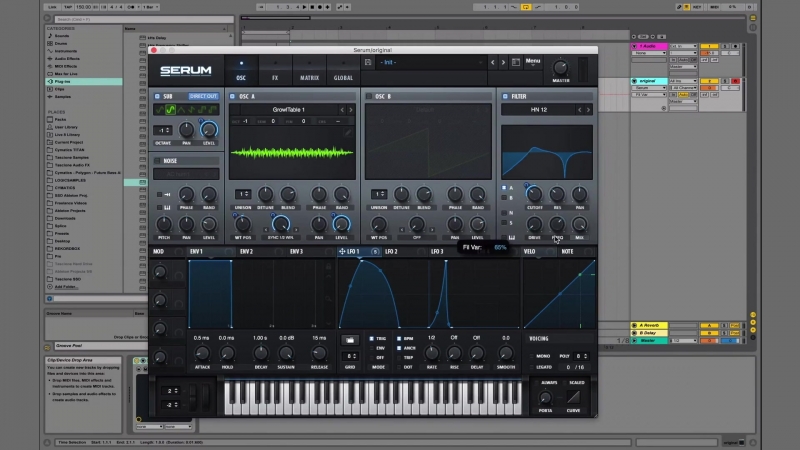Select the triangle waveform for SUB oscillator
Image resolution: width=800 pixels, height=450 pixels.
pos(181,109)
